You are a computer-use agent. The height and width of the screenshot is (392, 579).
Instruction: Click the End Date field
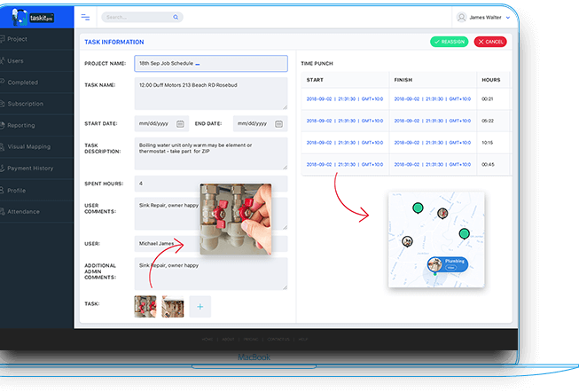pos(260,123)
